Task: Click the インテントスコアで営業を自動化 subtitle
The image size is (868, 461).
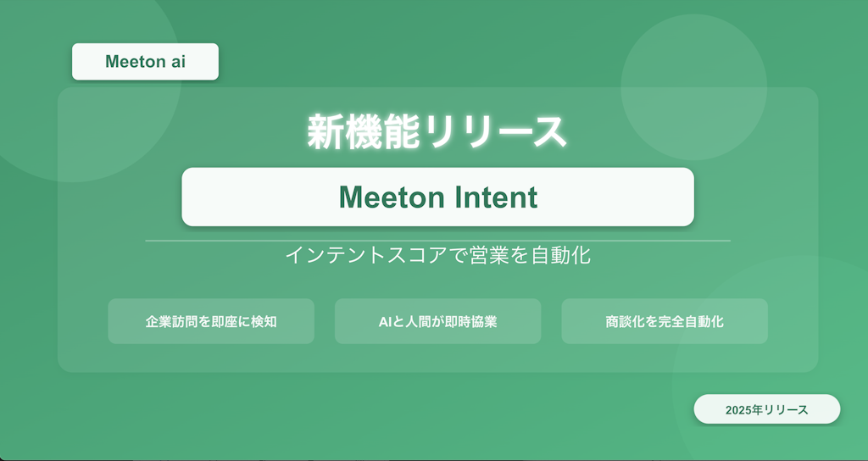Action: tap(437, 256)
